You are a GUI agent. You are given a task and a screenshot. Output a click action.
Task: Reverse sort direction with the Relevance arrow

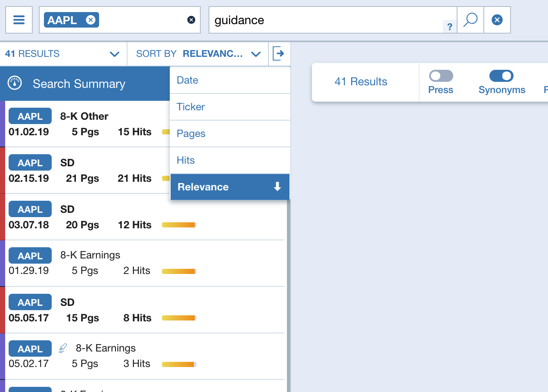pyautogui.click(x=277, y=187)
